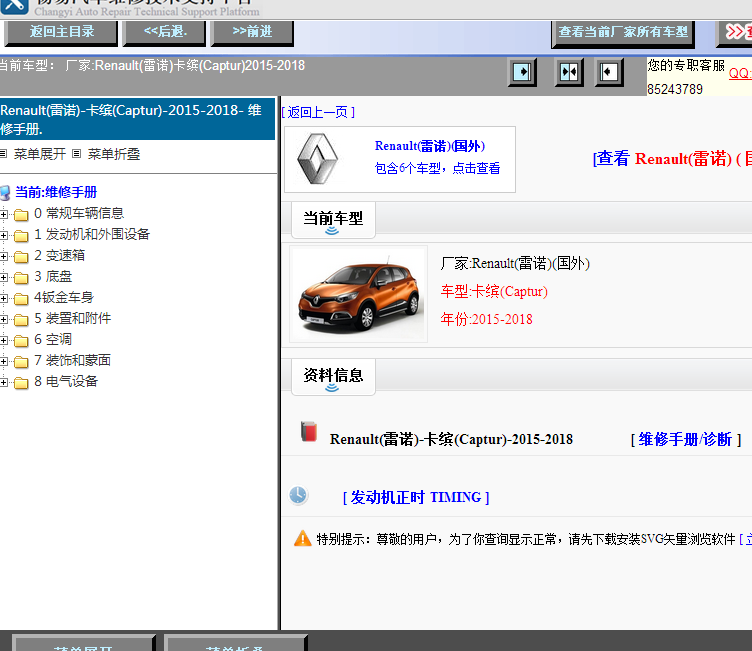
Task: Click the orange warning triangle icon
Action: 303,538
